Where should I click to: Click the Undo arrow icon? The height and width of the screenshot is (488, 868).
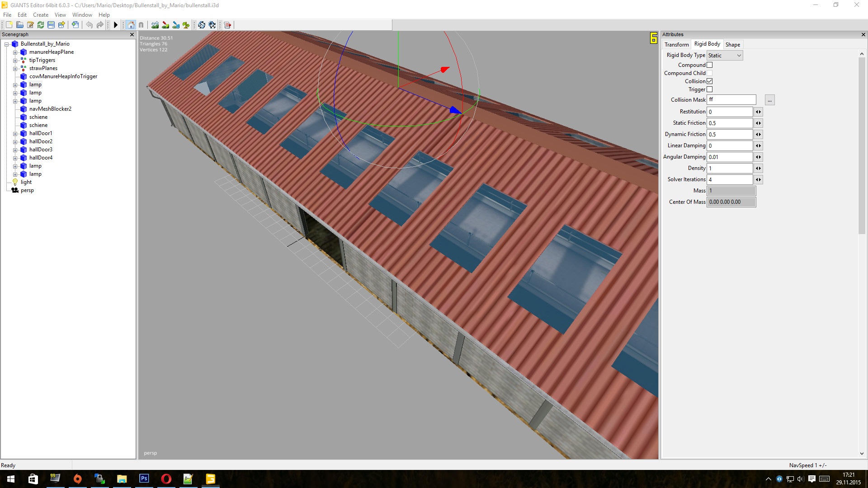coord(90,25)
